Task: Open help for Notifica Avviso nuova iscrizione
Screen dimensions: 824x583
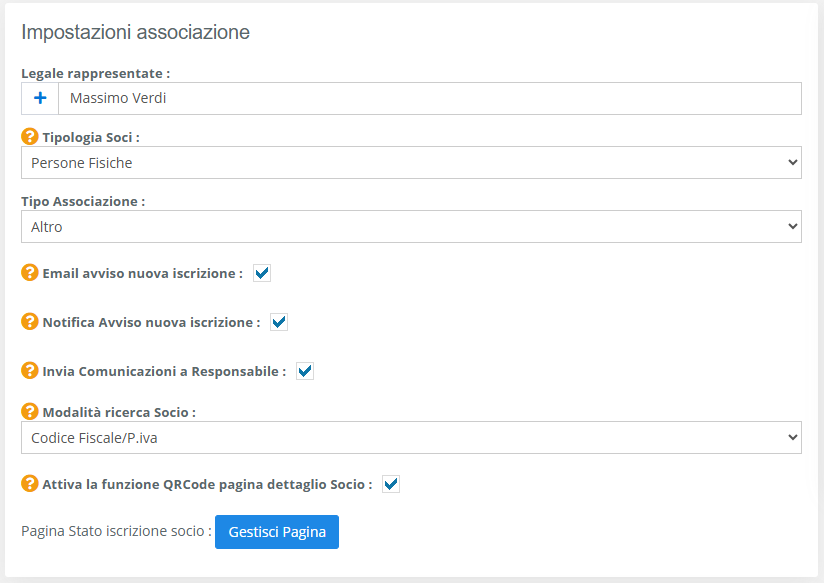Action: [29, 321]
